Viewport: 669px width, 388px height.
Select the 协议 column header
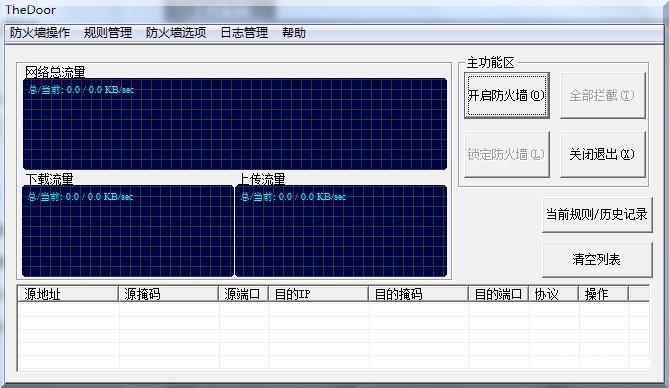point(553,294)
